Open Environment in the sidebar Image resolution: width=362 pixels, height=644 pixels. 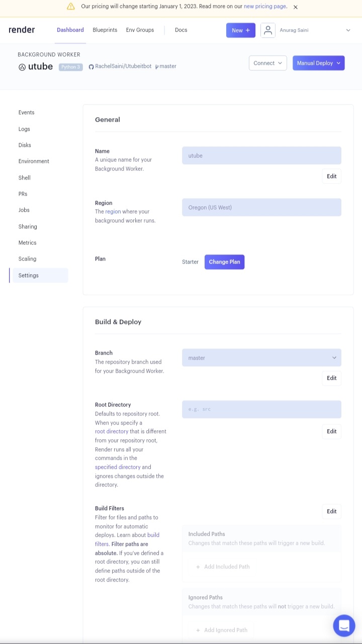(34, 162)
